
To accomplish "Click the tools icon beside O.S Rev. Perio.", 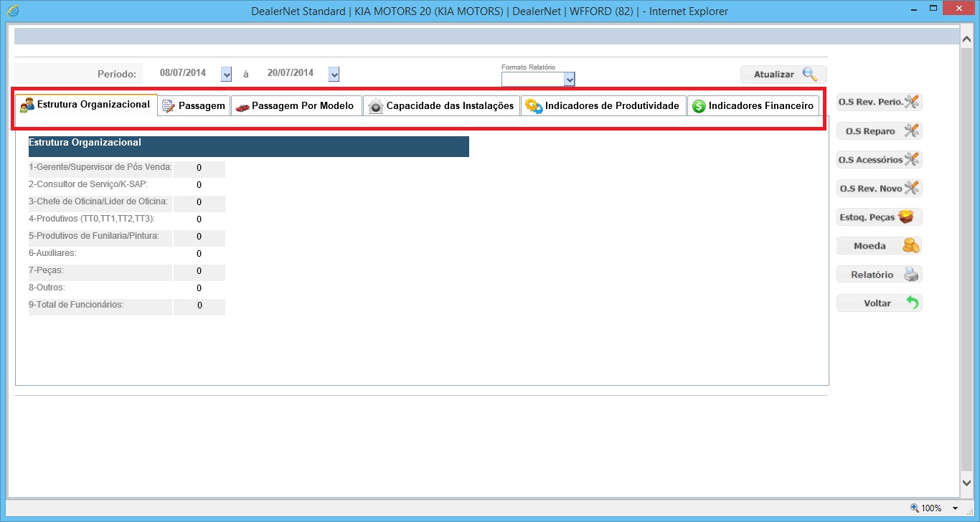I will coord(912,102).
